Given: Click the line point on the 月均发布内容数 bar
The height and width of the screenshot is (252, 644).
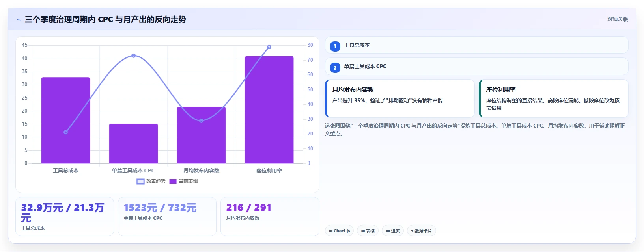Looking at the screenshot, I should click(x=201, y=120).
